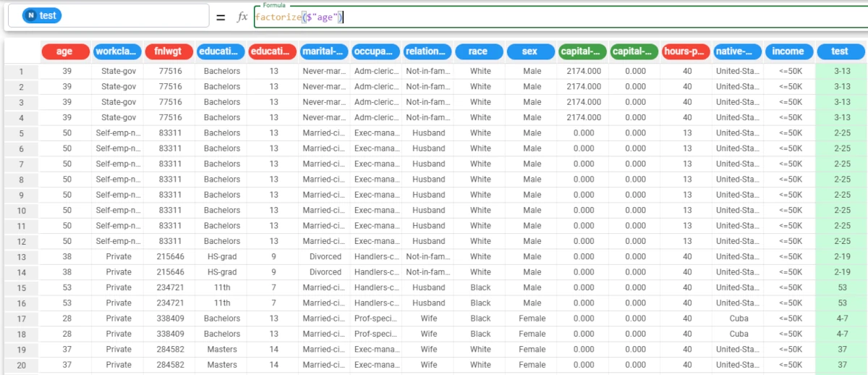Click the blue test column header
Viewport: 868px width, 375px height.
tap(841, 51)
